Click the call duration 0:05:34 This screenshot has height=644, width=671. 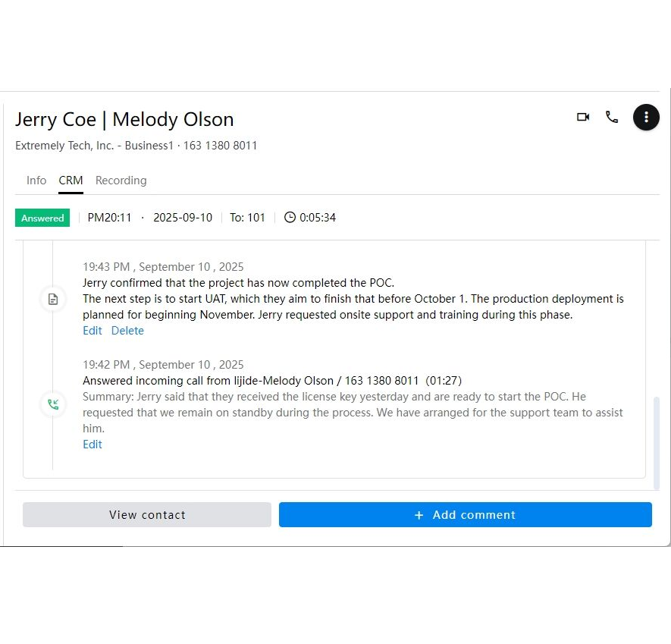318,218
